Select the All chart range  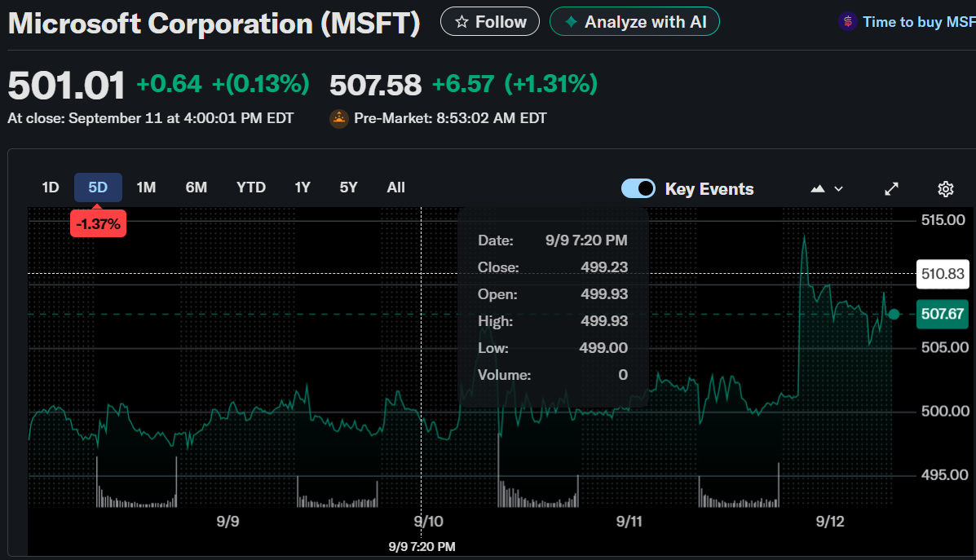pos(396,187)
